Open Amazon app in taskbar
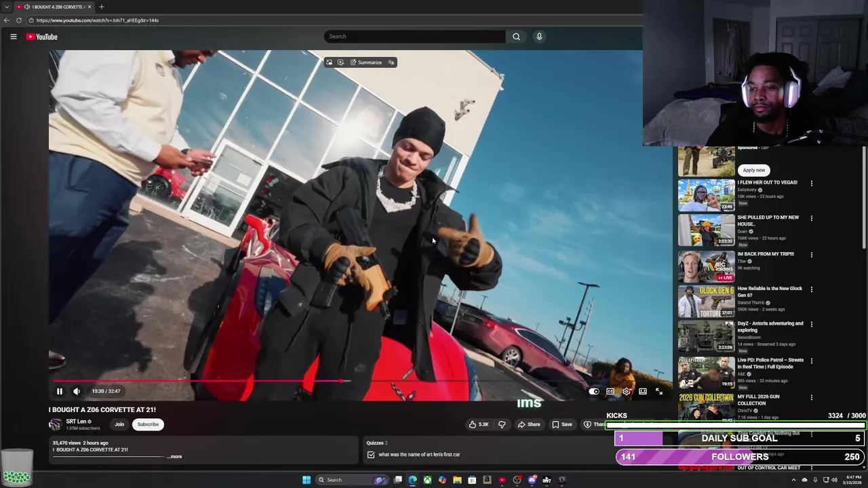Screen dimensions: 868x488 [487, 480]
